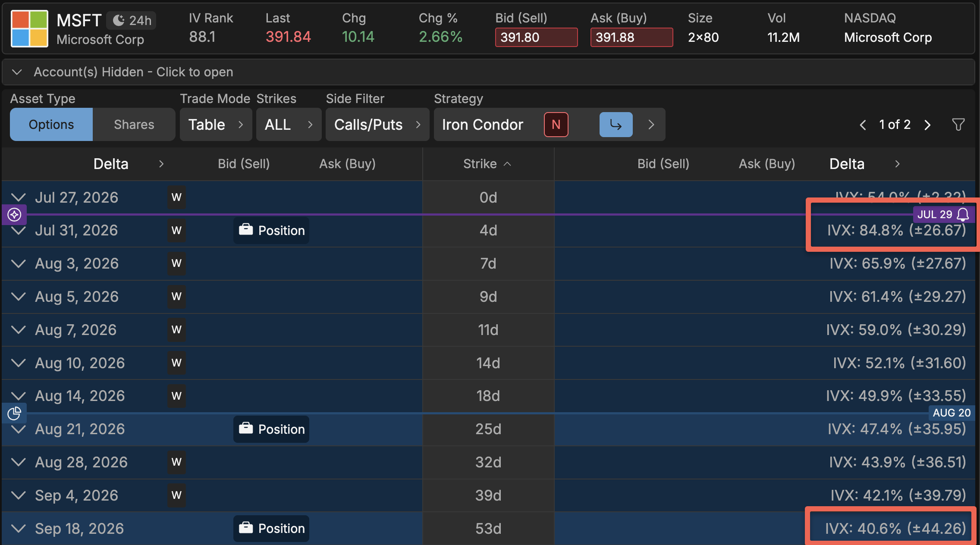The height and width of the screenshot is (545, 980).
Task: Toggle the red N neutral indicator
Action: coord(556,125)
